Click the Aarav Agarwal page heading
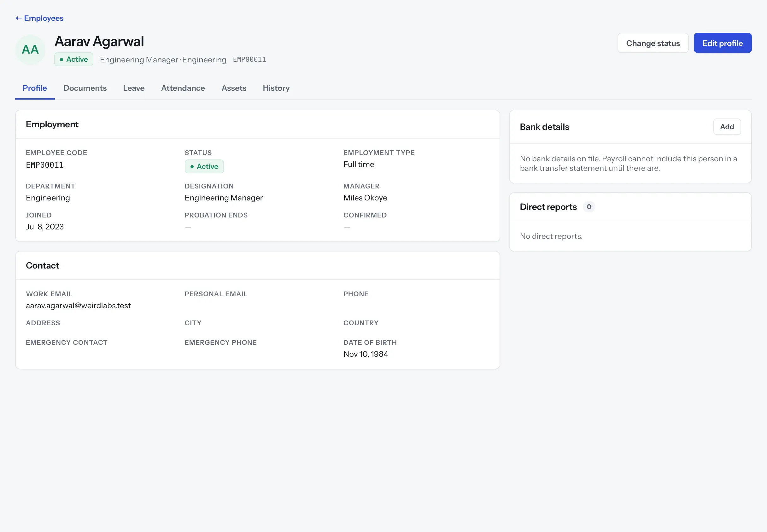This screenshot has width=767, height=532. [x=99, y=41]
